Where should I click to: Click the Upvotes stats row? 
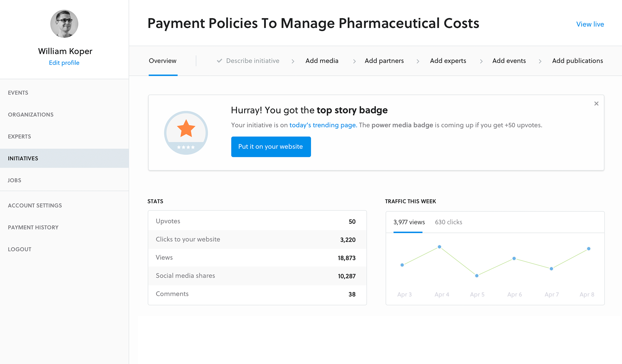(257, 221)
